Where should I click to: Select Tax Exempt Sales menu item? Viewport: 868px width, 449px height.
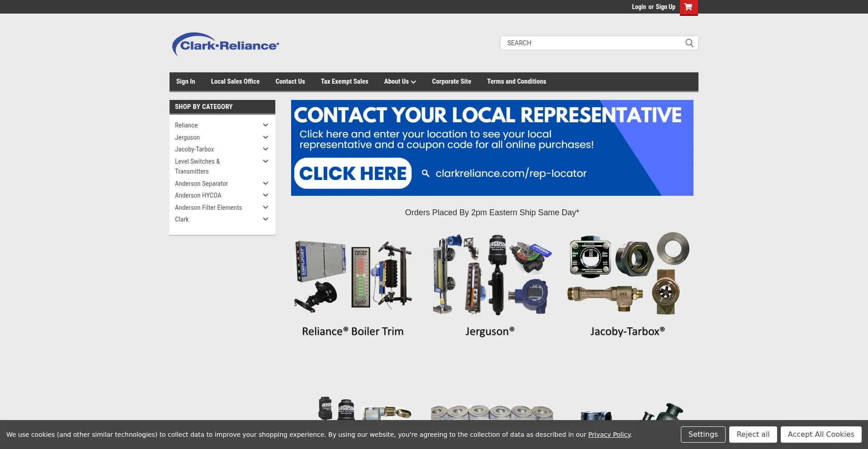[344, 81]
